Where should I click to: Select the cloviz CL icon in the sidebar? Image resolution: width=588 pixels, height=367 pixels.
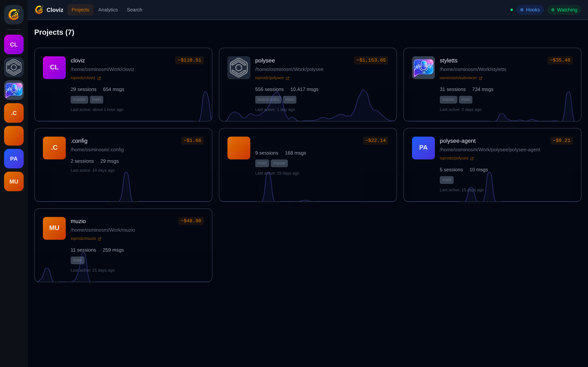click(14, 44)
